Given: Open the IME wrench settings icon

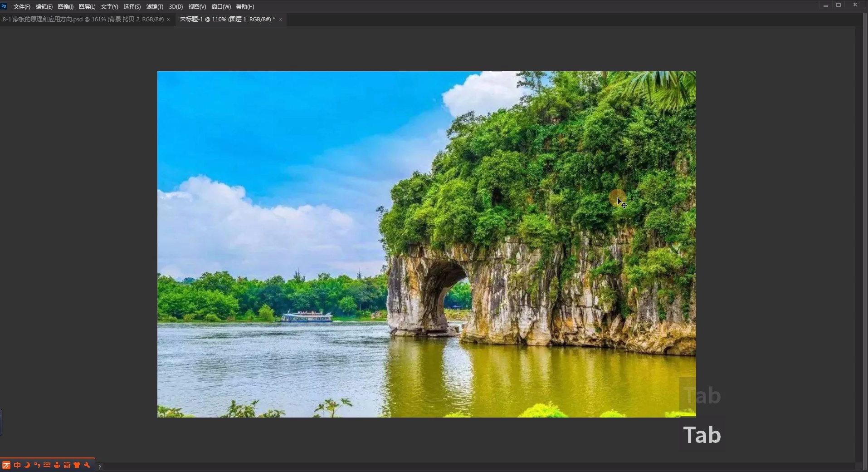Looking at the screenshot, I should pyautogui.click(x=87, y=465).
